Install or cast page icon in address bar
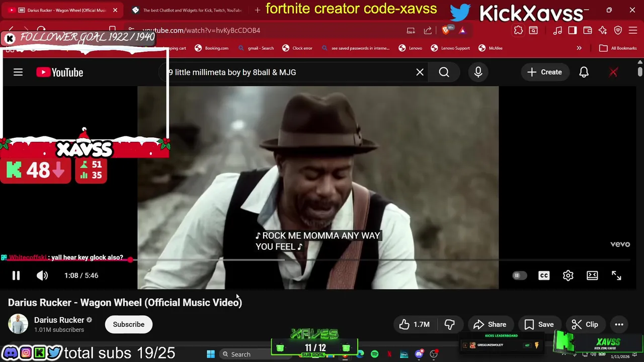The width and height of the screenshot is (644, 362). tap(411, 30)
